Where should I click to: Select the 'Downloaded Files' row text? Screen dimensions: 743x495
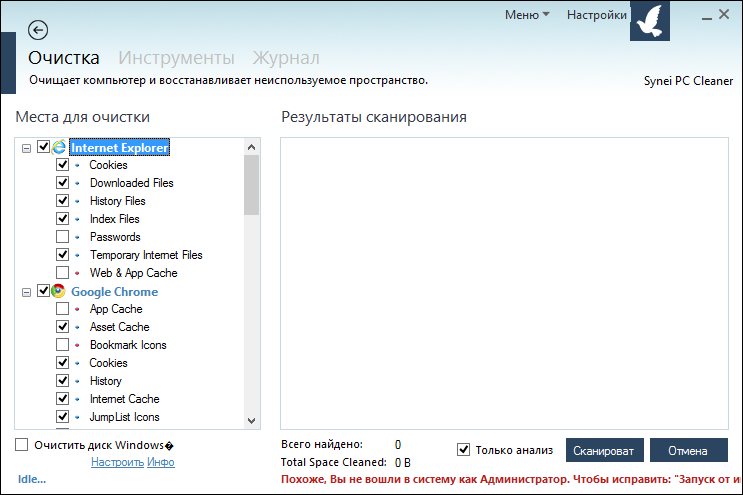132,183
